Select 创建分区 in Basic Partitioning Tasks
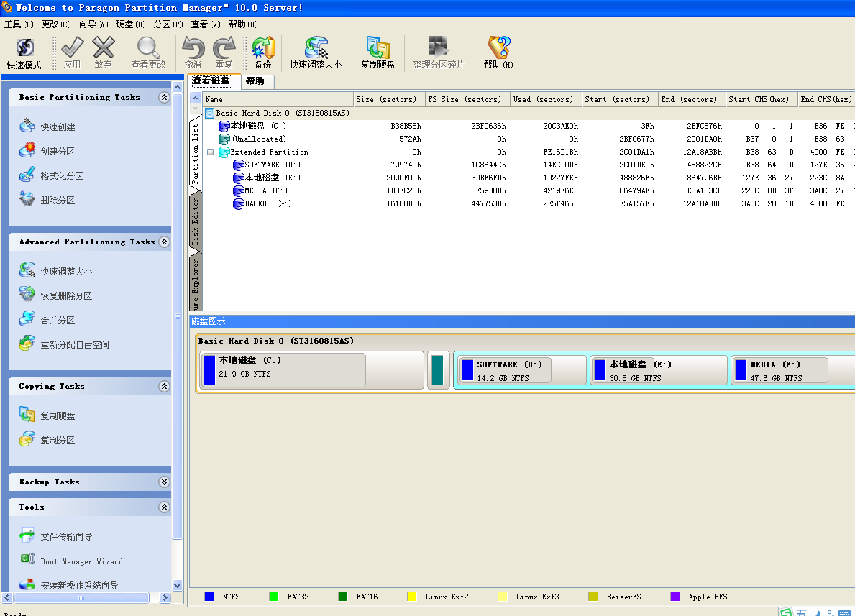The height and width of the screenshot is (616, 855). tap(58, 152)
